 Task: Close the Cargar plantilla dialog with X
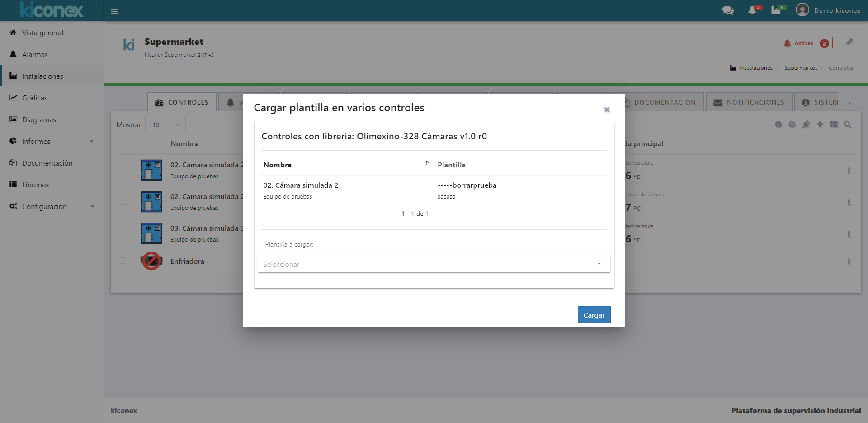click(607, 109)
